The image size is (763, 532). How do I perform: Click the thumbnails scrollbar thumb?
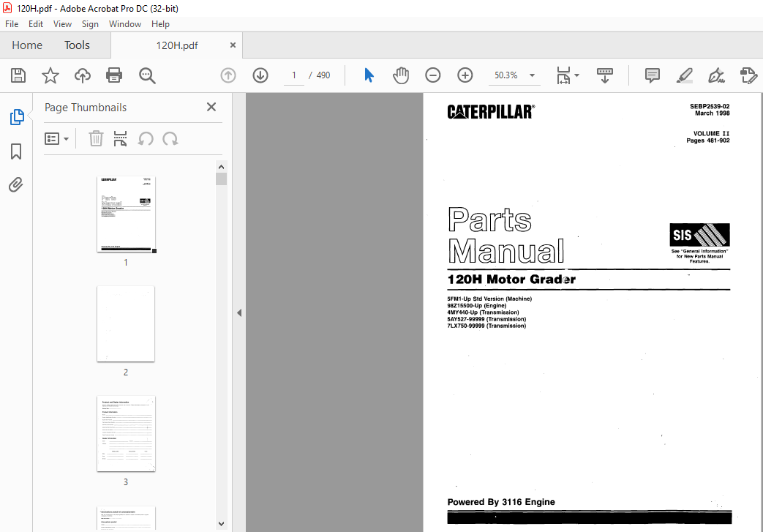pos(222,179)
